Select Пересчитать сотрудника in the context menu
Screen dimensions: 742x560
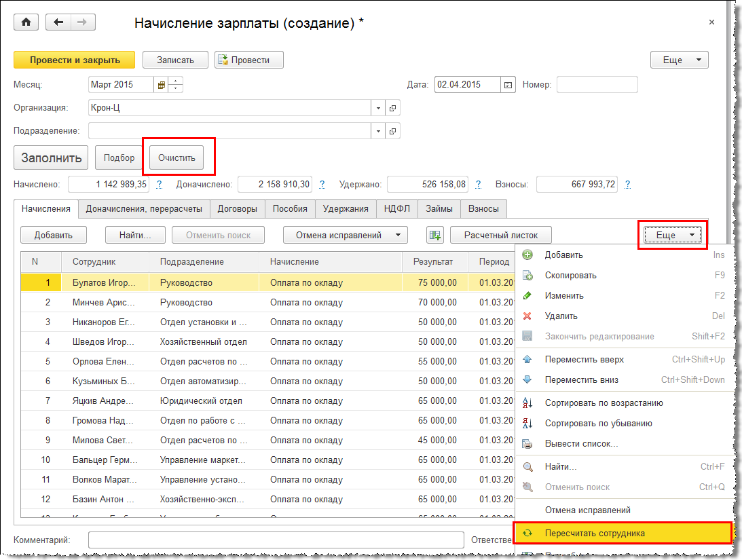[595, 533]
